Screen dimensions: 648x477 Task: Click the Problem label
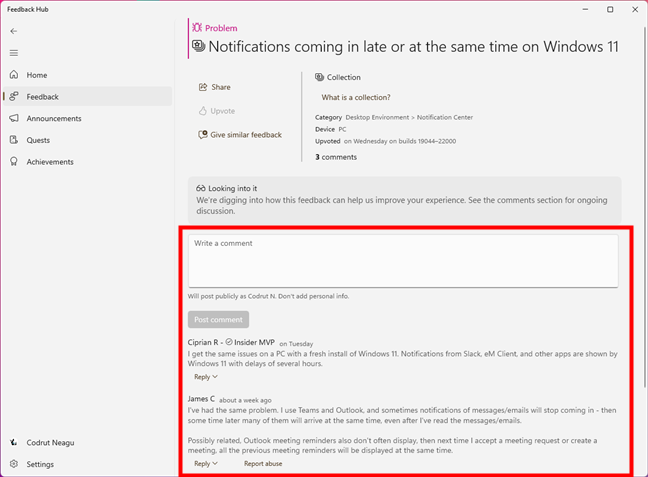pos(221,28)
